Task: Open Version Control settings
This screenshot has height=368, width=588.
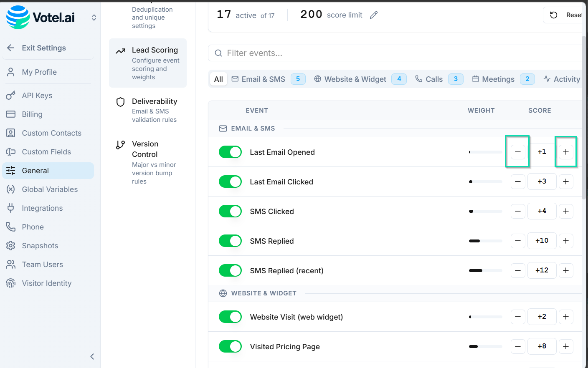Action: click(145, 149)
